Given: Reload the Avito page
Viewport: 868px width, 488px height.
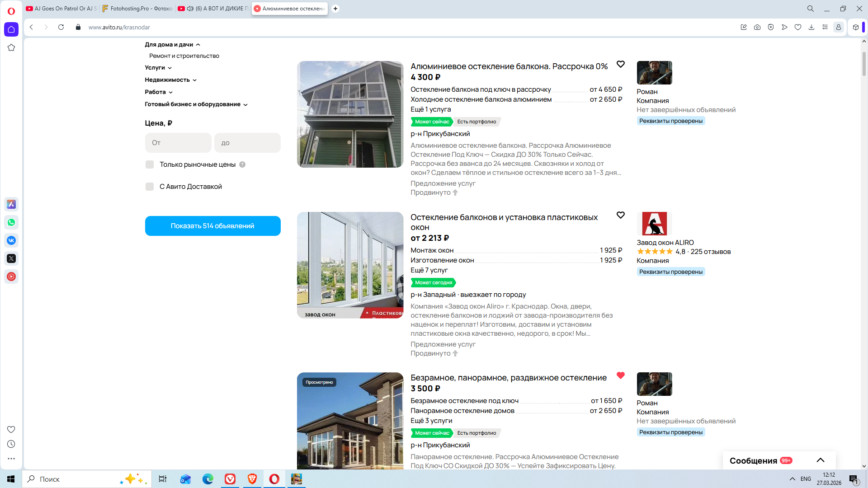Looking at the screenshot, I should tap(61, 27).
